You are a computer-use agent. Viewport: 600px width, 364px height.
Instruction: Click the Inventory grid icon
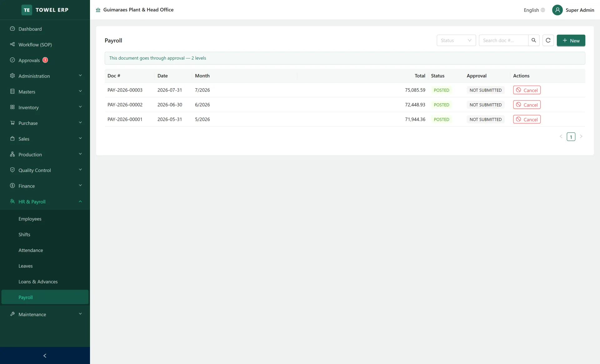coord(12,107)
